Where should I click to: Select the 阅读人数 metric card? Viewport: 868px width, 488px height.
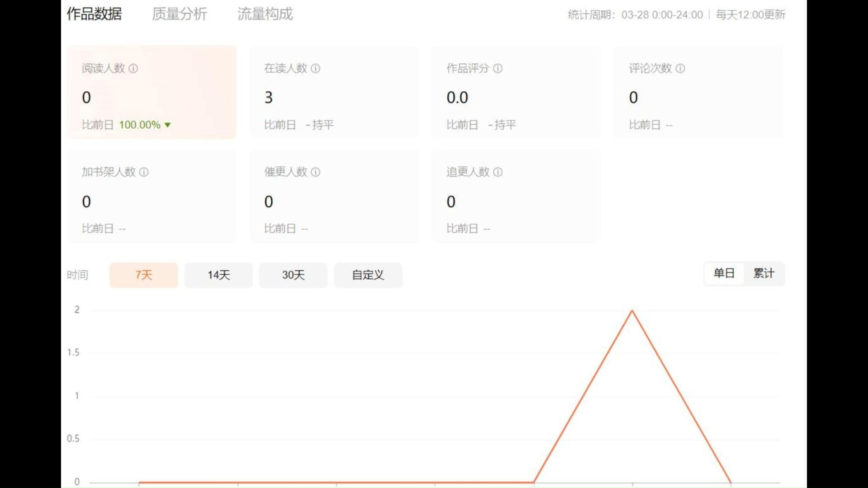click(151, 92)
